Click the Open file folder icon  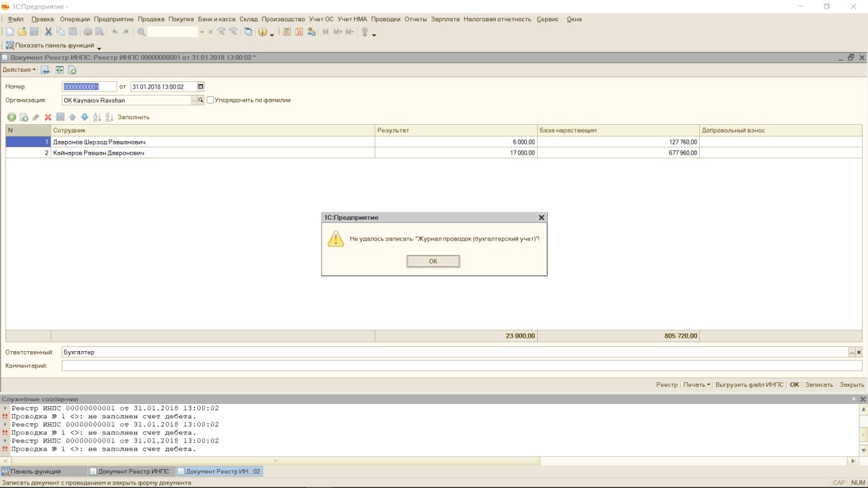point(22,32)
